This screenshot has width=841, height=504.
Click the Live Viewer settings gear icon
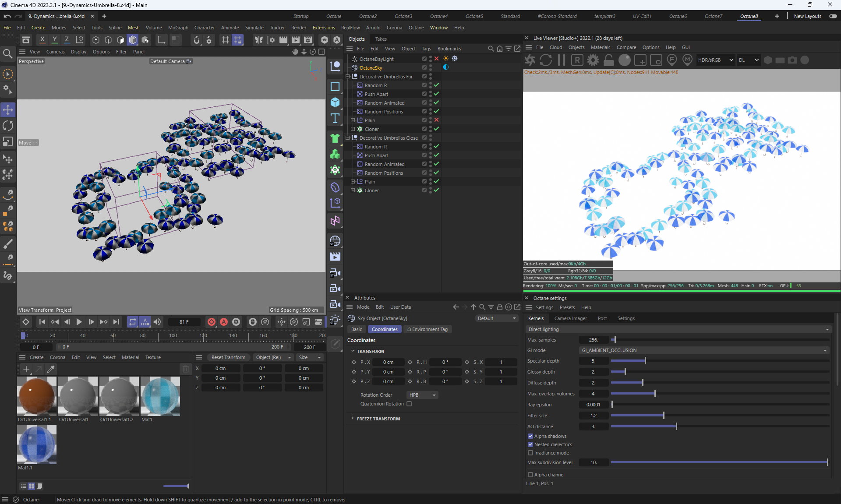click(593, 60)
